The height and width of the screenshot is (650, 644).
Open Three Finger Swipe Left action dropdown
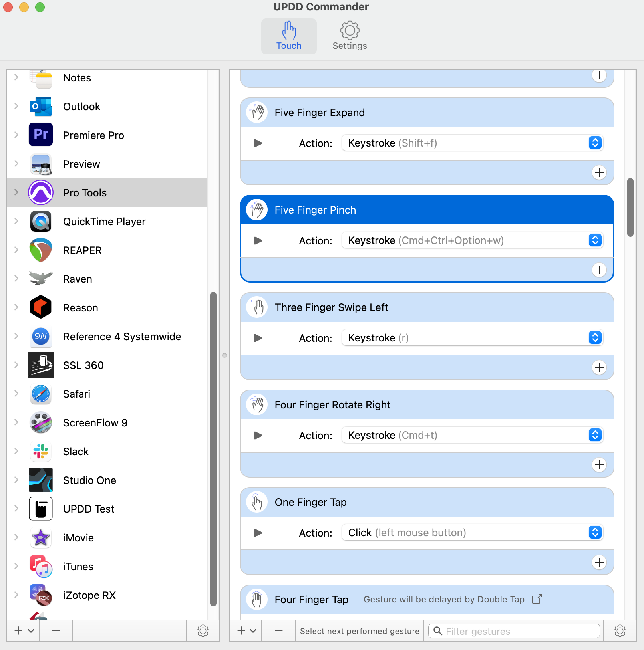click(472, 337)
